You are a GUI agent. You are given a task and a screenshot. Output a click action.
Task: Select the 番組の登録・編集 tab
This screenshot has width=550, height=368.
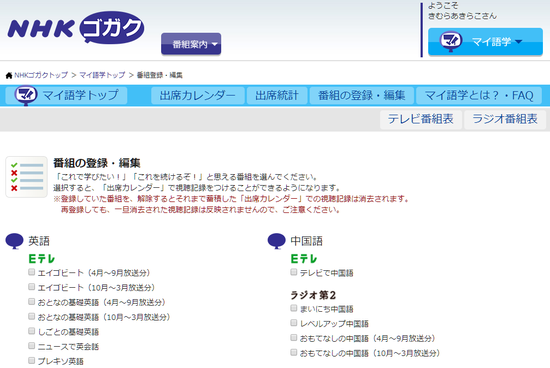362,95
